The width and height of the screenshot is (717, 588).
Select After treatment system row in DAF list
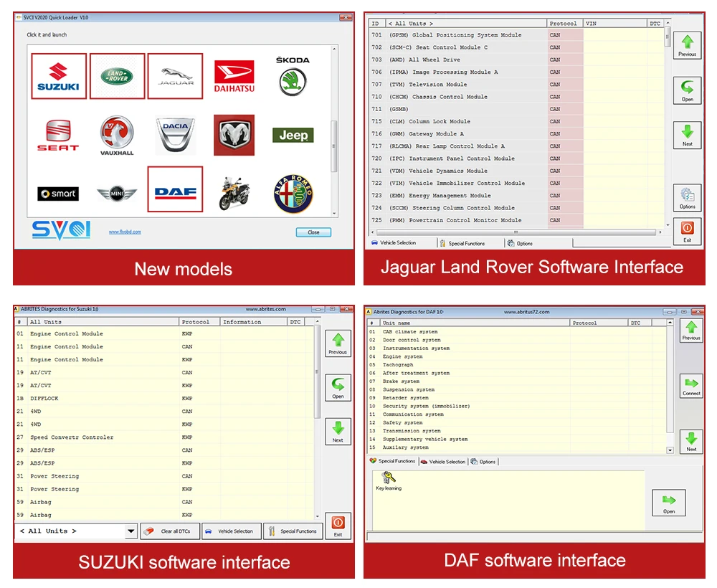(517, 374)
